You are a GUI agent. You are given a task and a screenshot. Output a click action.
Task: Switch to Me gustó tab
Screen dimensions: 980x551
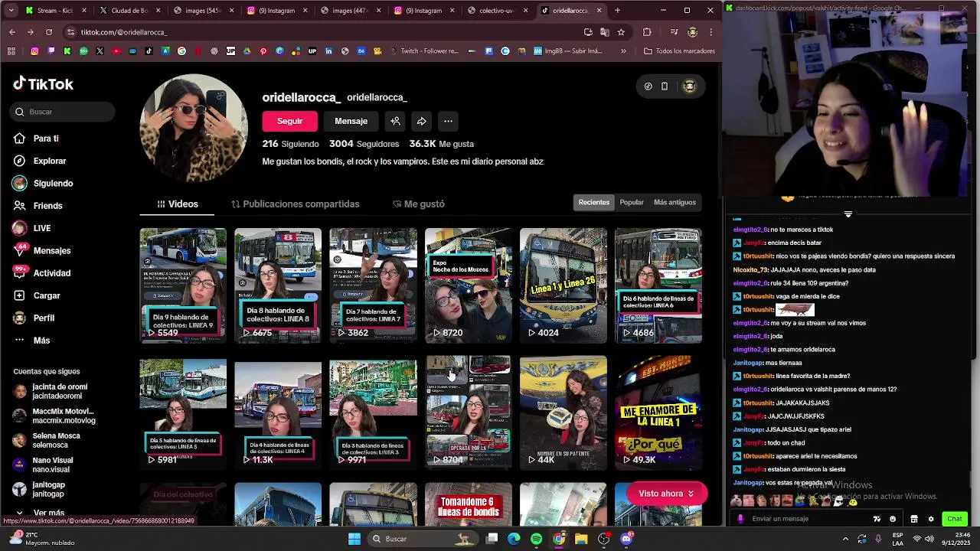pyautogui.click(x=418, y=204)
